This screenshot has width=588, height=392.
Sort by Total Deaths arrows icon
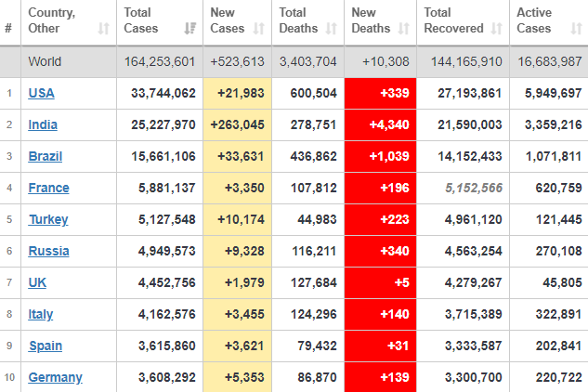pyautogui.click(x=331, y=29)
